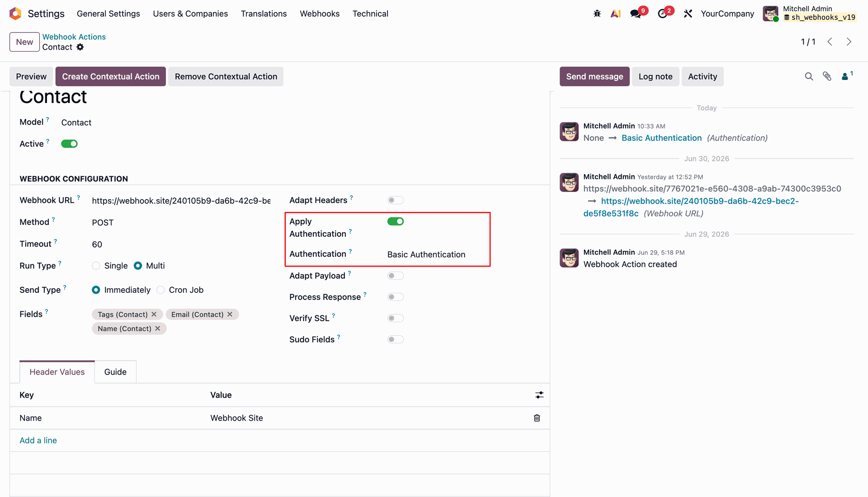Viewport: 868px width, 497px height.
Task: Open the Model field set to Contact
Action: coord(76,122)
